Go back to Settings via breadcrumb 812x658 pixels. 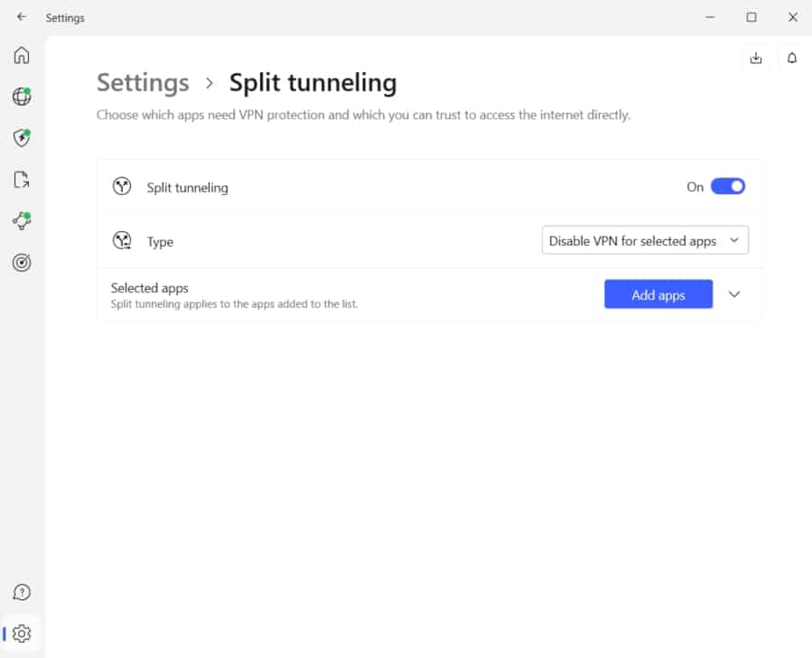point(143,83)
